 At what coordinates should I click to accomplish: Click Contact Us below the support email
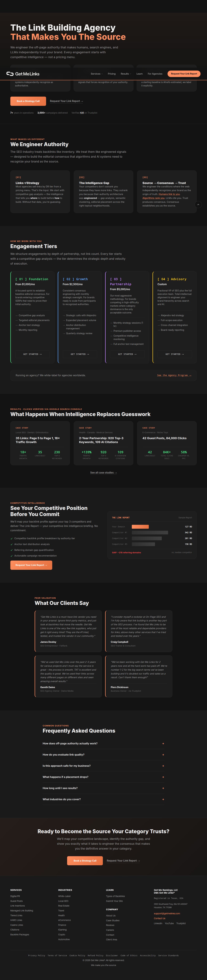[x=160, y=918]
